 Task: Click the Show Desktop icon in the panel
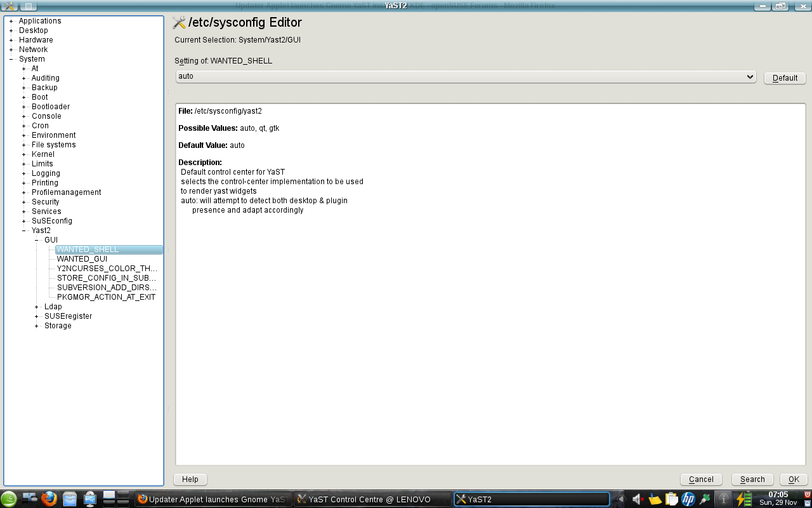pos(30,499)
